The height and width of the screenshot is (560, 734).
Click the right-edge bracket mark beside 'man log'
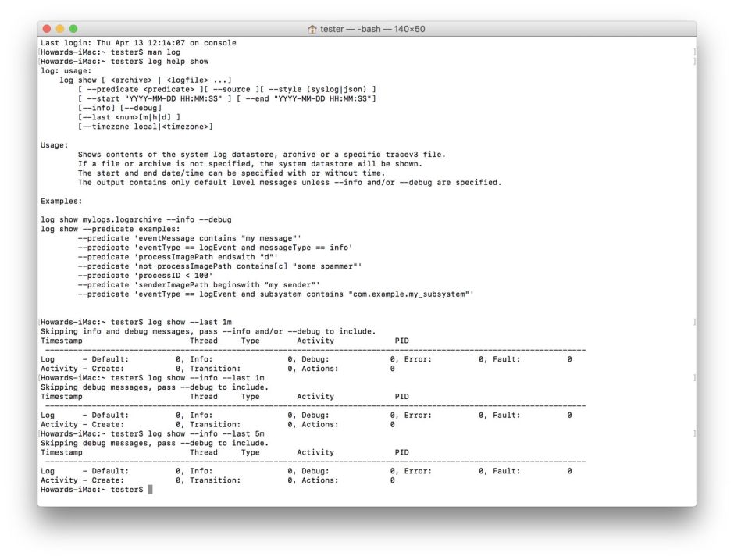click(x=693, y=52)
